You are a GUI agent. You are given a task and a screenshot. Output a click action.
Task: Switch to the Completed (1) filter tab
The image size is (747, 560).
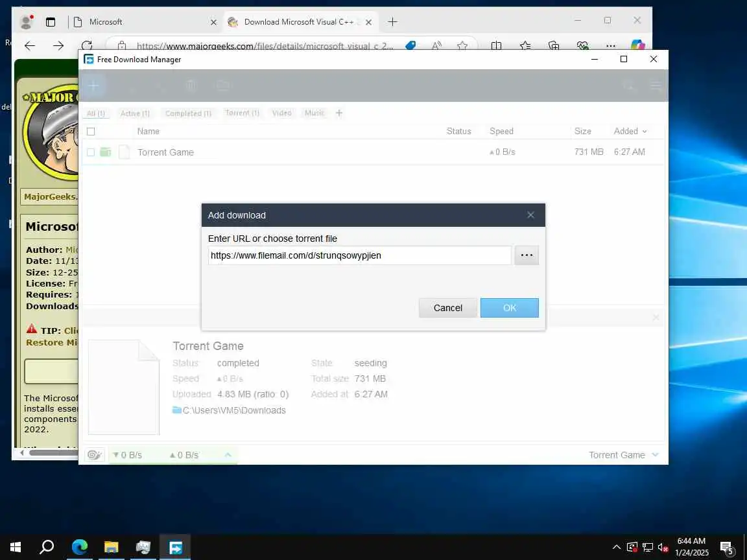(188, 113)
